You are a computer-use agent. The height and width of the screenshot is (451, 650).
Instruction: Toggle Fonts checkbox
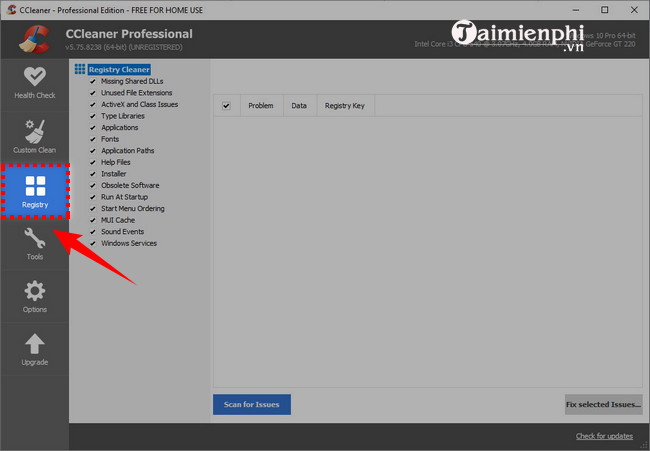coord(93,139)
